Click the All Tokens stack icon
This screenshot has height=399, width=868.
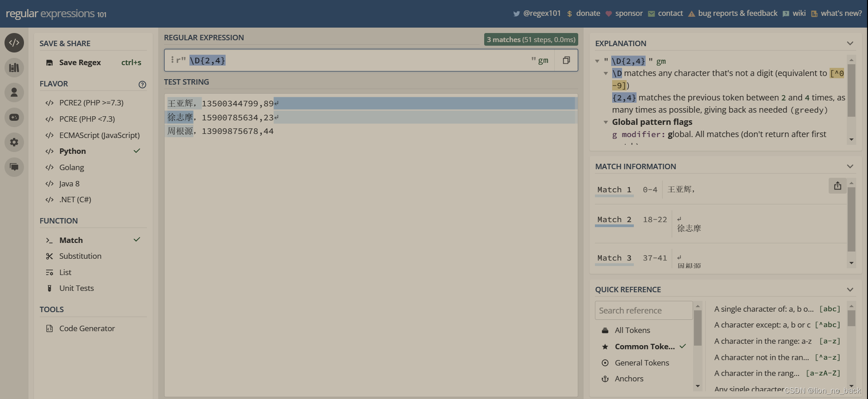[605, 331]
